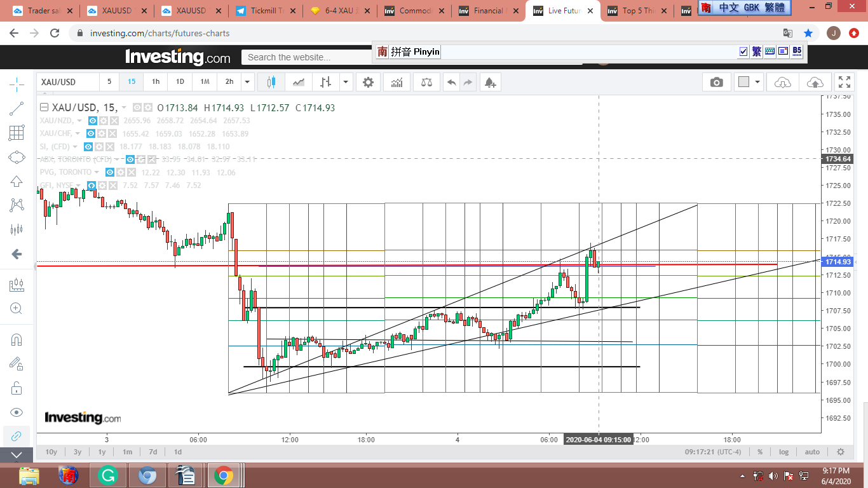Enable magnet mode in left toolbar
Image resolution: width=868 pixels, height=488 pixels.
click(x=17, y=339)
